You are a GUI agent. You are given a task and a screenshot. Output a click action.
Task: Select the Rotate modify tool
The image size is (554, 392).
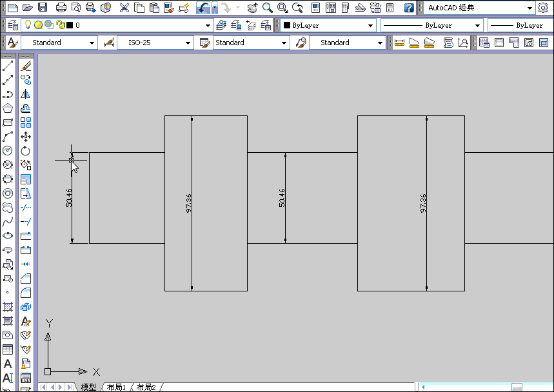[26, 151]
